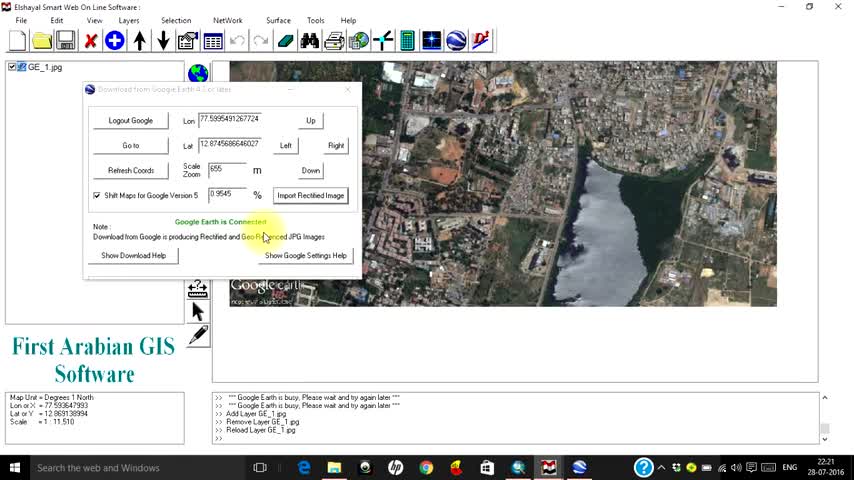Viewport: 854px width, 480px height.
Task: Click the undo arrow
Action: (237, 41)
